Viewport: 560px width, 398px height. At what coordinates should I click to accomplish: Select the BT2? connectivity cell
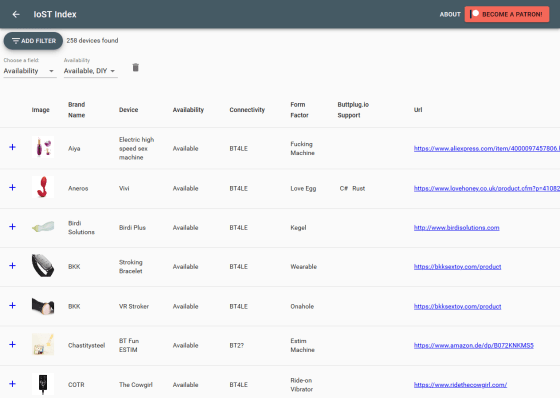[236, 345]
